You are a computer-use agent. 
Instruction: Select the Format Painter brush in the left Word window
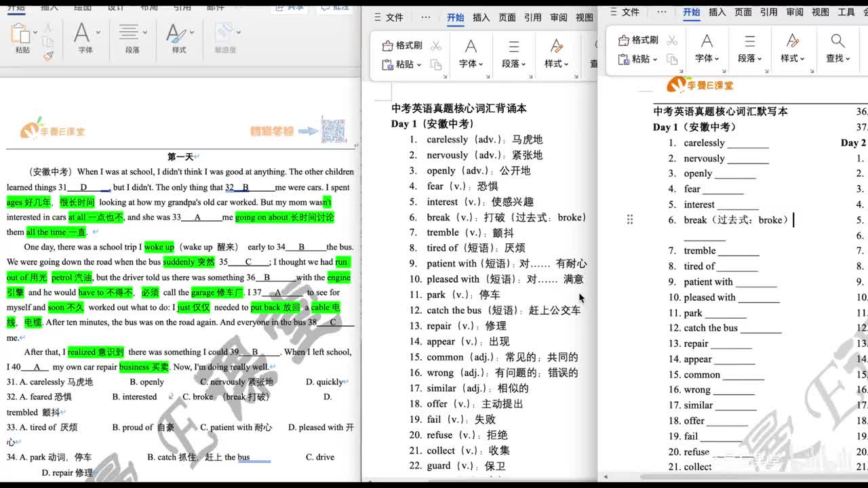(47, 56)
